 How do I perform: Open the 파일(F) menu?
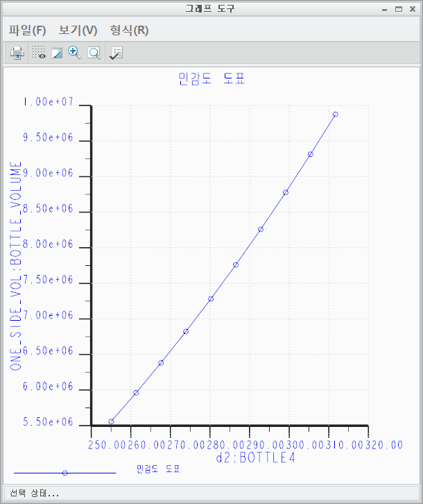[27, 31]
